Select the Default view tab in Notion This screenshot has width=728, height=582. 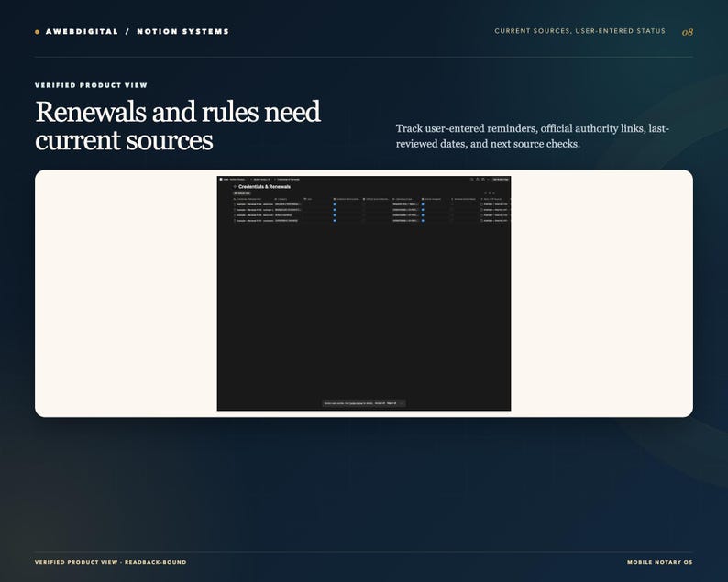point(242,193)
